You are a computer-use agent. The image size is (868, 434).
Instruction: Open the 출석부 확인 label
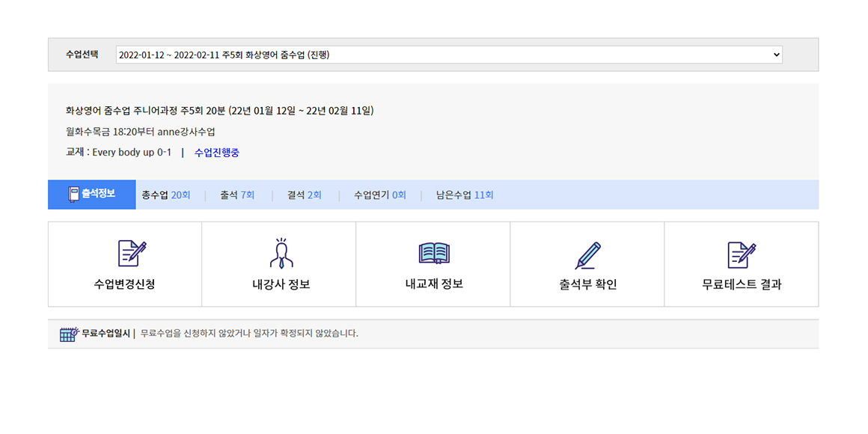[x=588, y=285]
